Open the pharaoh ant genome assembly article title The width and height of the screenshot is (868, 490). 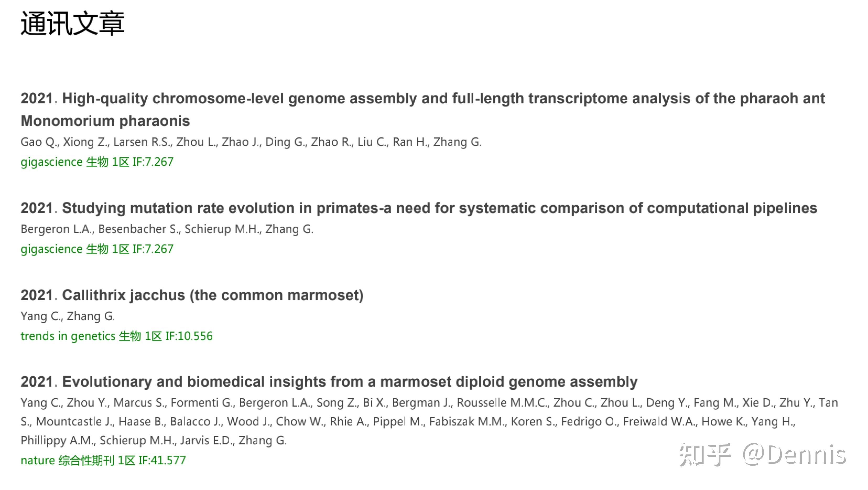(423, 110)
